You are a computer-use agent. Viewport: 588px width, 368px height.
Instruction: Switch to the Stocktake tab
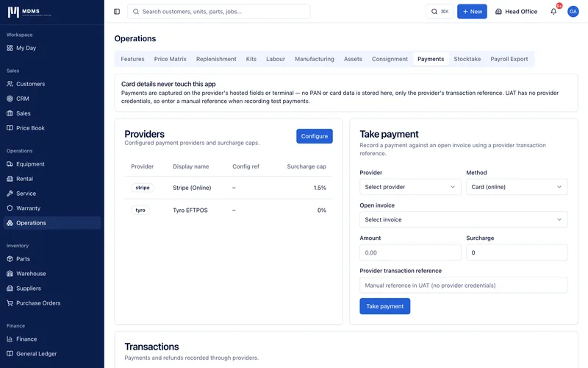(x=467, y=59)
